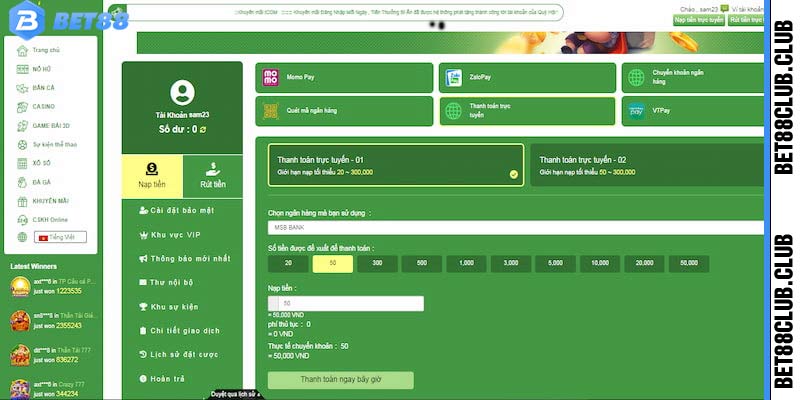Choose amount 50,000
800x400 pixels.
(689, 264)
